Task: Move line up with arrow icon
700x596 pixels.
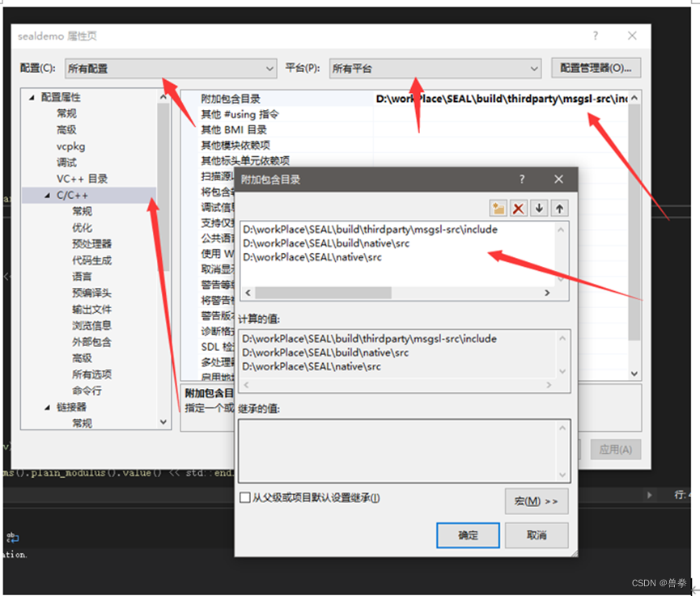Action: click(559, 209)
